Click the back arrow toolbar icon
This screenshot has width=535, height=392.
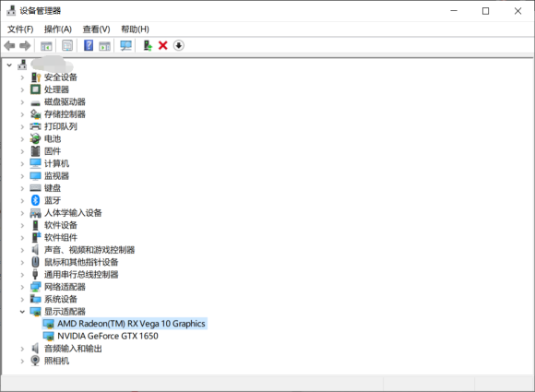point(9,45)
